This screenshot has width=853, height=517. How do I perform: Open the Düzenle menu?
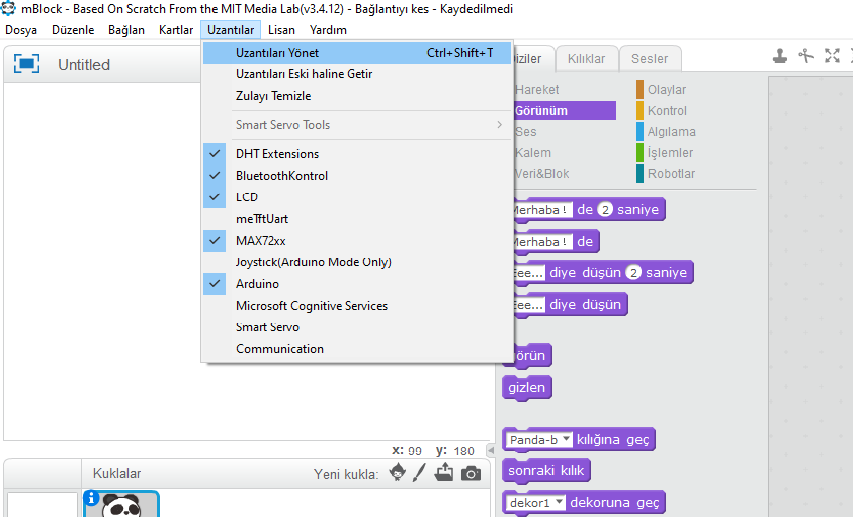coord(73,30)
